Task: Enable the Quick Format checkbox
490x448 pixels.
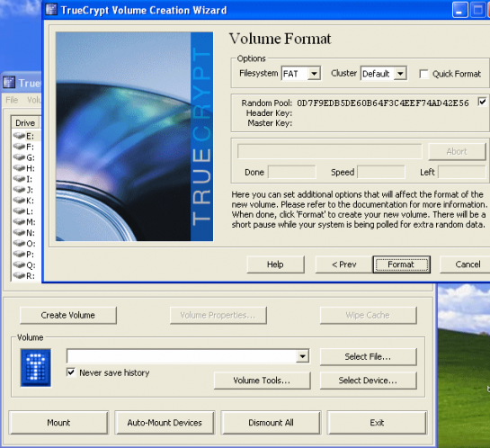Action: [424, 74]
